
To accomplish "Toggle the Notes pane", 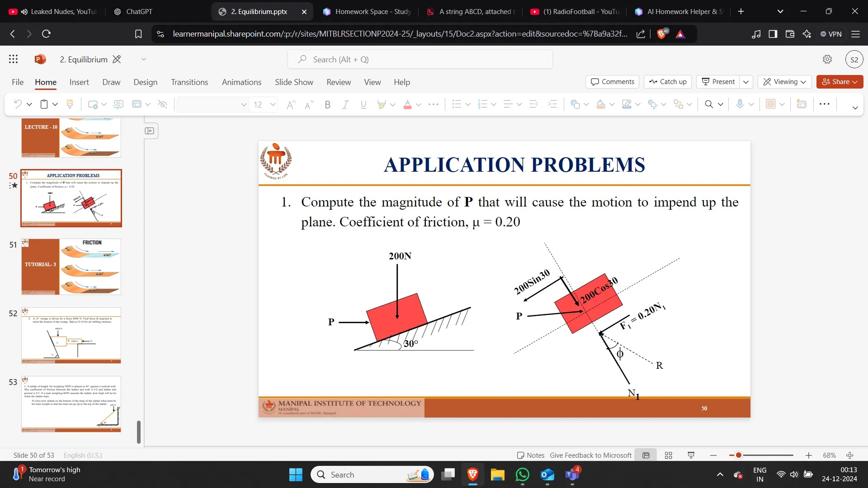I will point(531,455).
